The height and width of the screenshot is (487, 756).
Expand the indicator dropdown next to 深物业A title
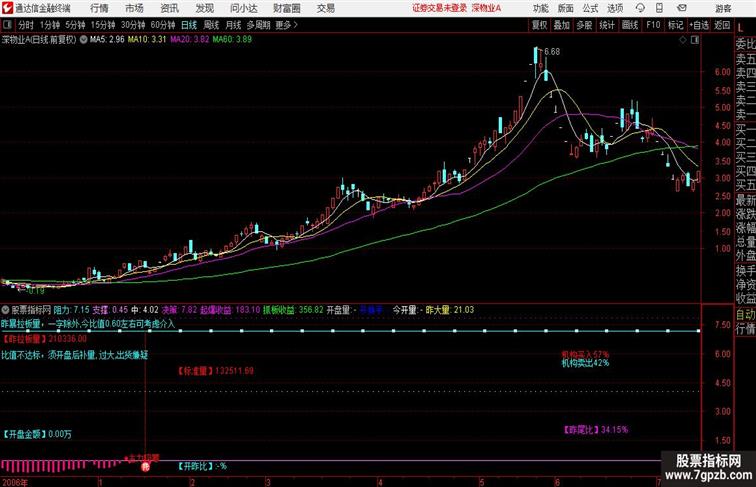[83, 40]
